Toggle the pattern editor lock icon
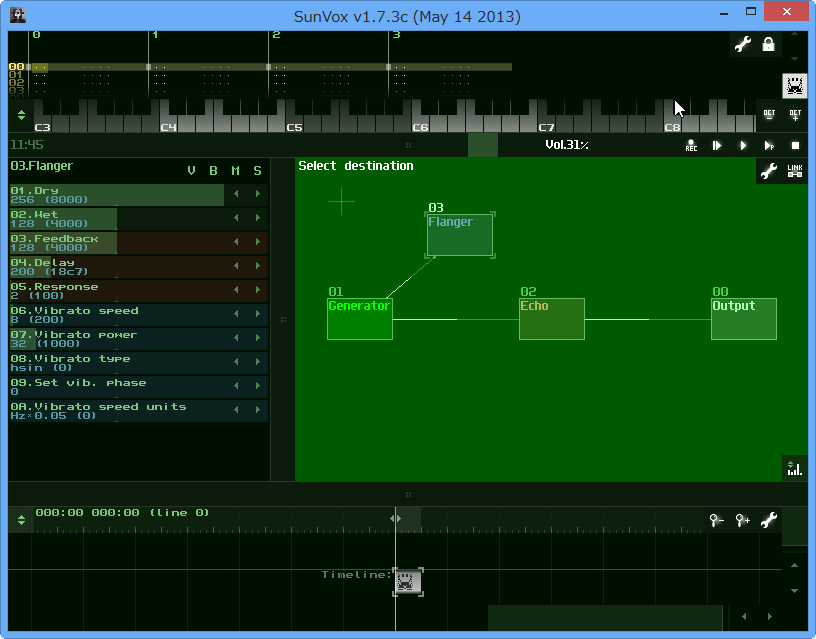816x639 pixels. pyautogui.click(x=768, y=44)
